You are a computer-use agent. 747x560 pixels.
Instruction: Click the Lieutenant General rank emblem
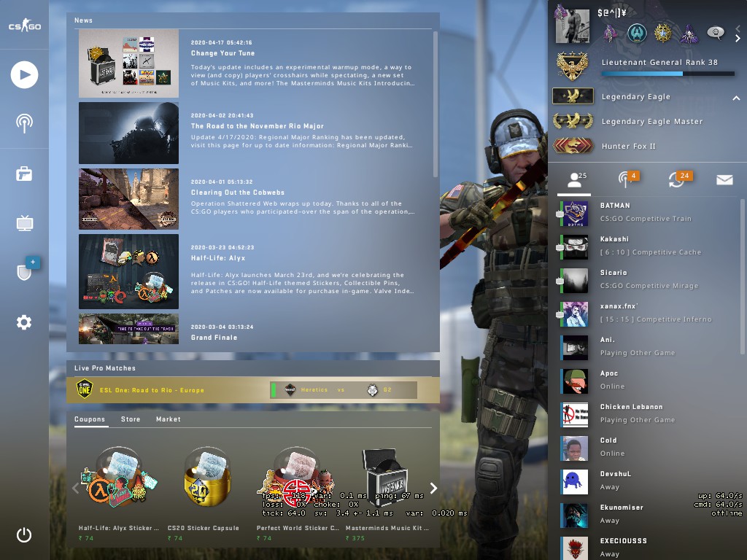[x=572, y=66]
